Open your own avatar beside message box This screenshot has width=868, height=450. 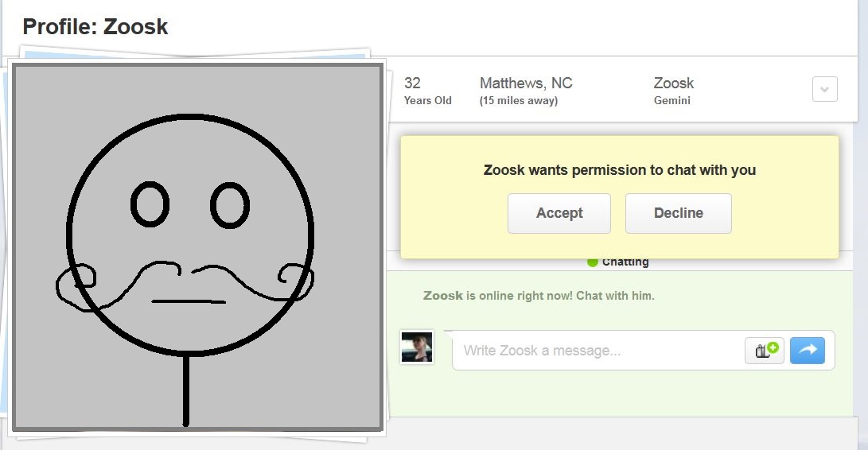click(x=417, y=347)
